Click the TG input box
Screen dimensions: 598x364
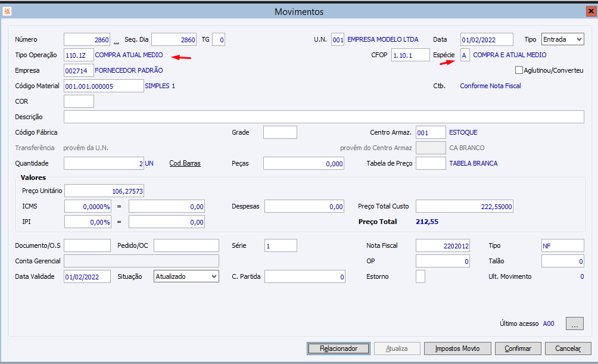coord(219,40)
